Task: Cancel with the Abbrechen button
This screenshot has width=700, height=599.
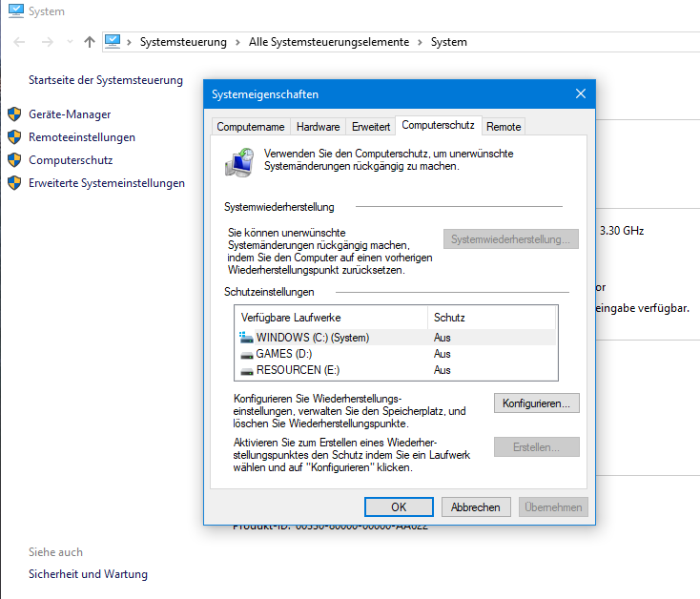Action: (476, 507)
